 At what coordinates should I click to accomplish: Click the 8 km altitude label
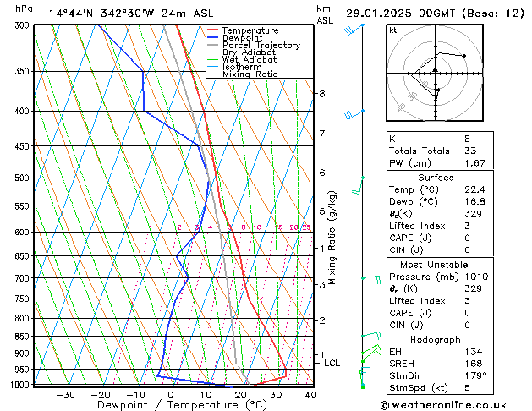pos(322,94)
